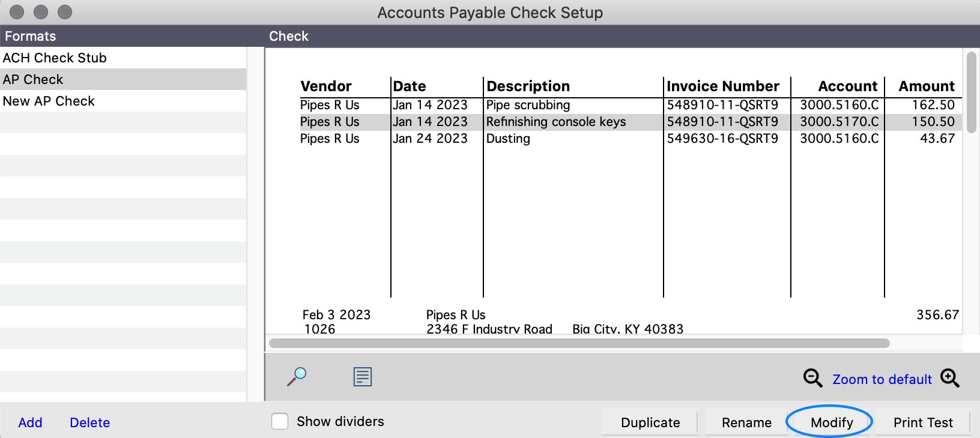Select the AP Check format
Viewport: 980px width, 438px height.
click(x=33, y=79)
